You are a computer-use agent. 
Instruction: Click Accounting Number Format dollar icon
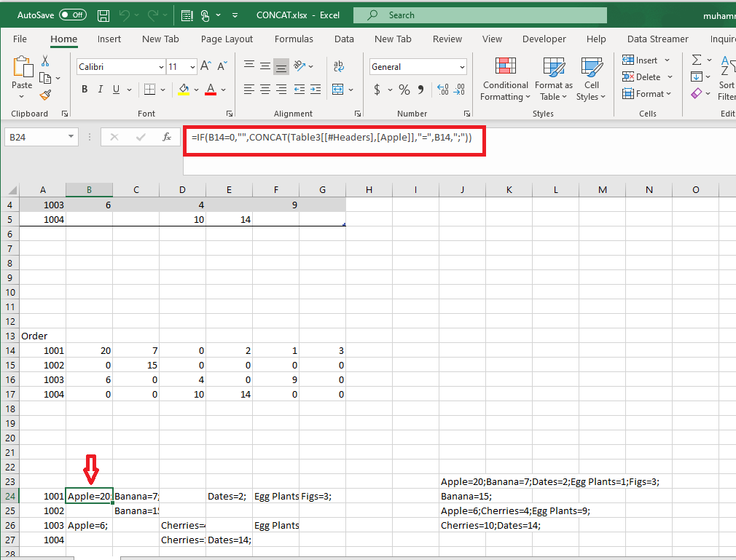tap(377, 90)
